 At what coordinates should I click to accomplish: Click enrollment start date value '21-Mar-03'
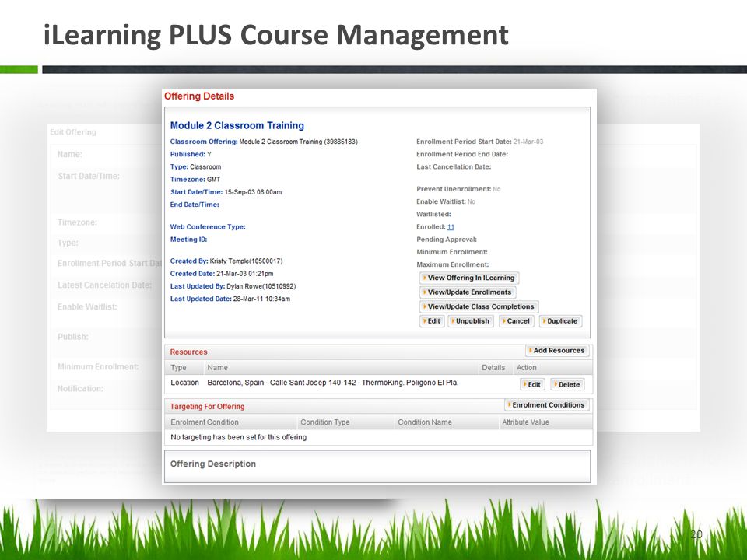click(x=528, y=142)
